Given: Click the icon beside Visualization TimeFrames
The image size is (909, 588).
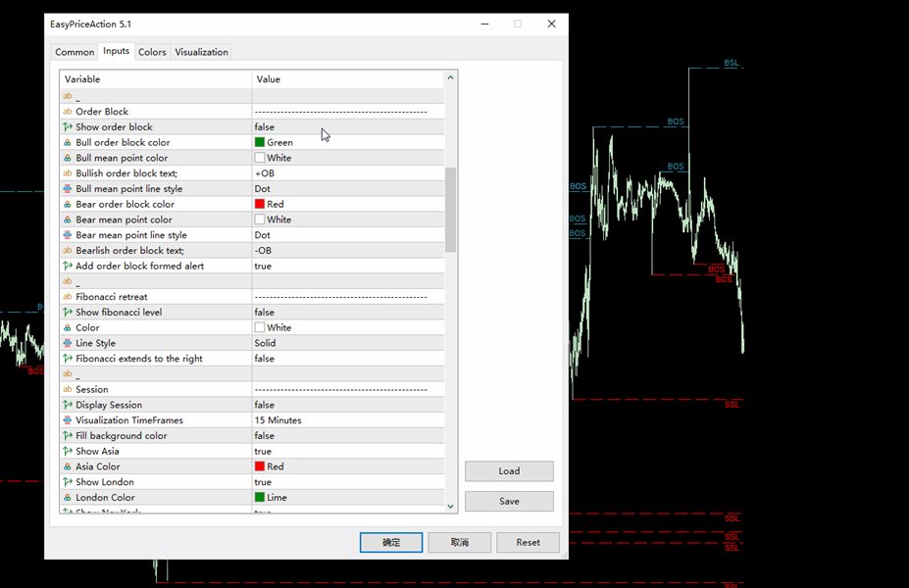Looking at the screenshot, I should pos(68,420).
